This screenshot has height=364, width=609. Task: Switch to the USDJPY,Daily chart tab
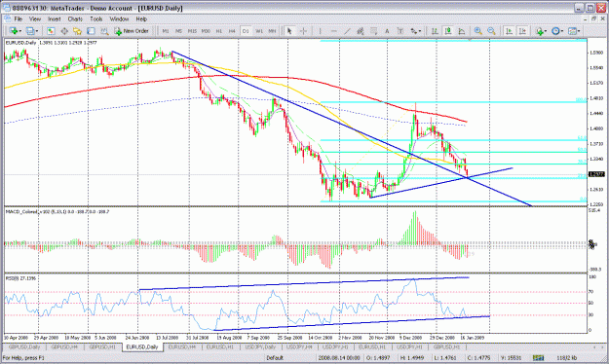260,346
